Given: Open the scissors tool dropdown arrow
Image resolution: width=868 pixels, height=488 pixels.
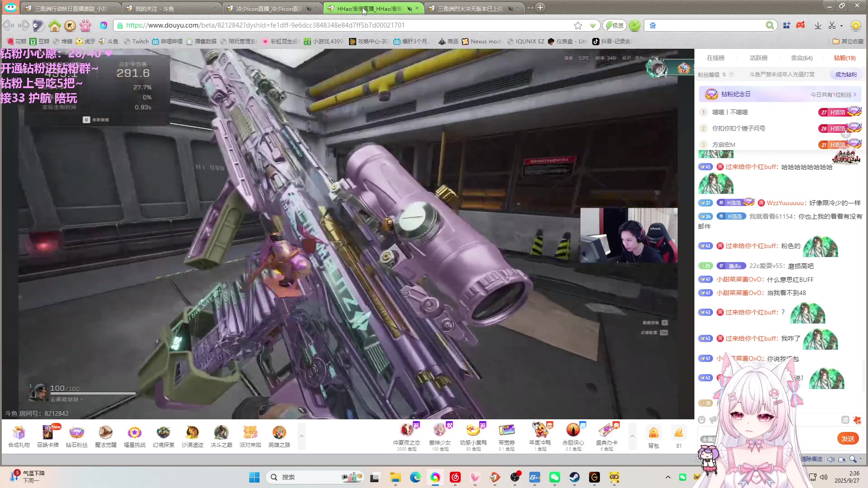Looking at the screenshot, I should click(841, 26).
